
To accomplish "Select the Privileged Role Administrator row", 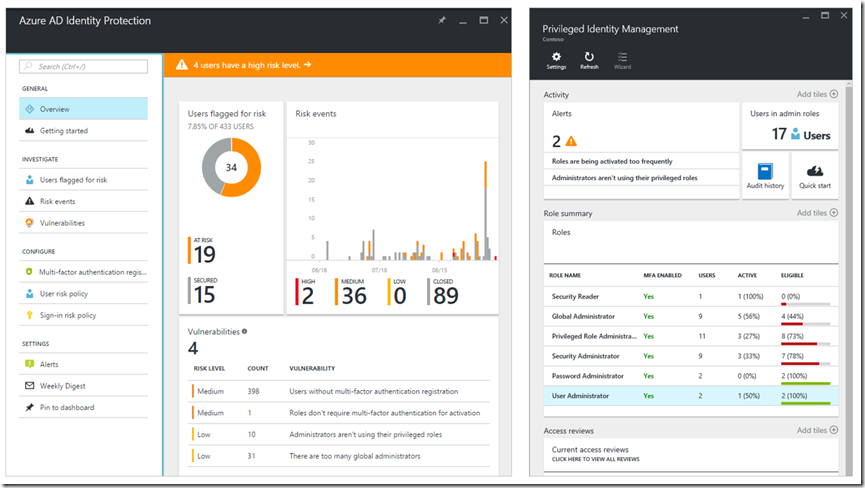I will [691, 336].
